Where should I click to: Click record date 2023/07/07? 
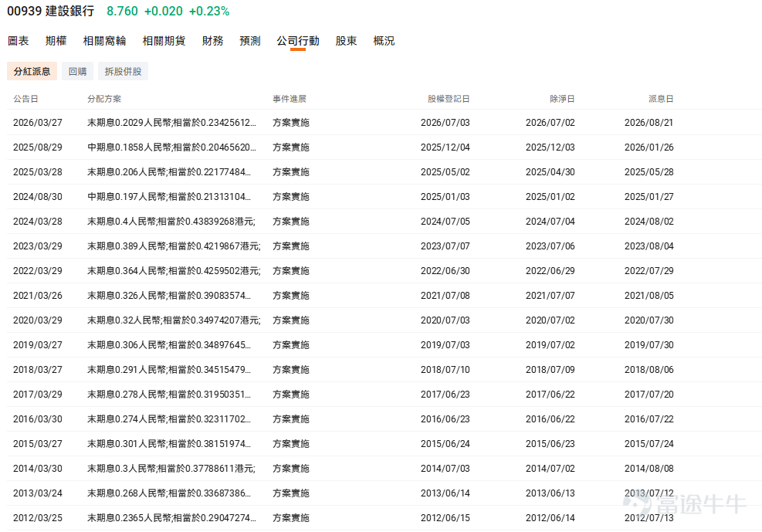(445, 246)
